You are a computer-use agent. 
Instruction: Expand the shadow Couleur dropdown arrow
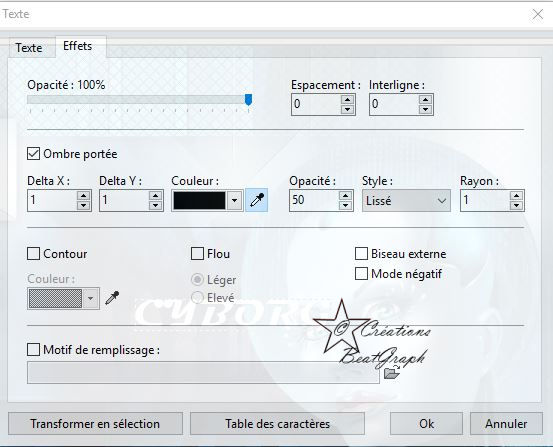click(234, 200)
